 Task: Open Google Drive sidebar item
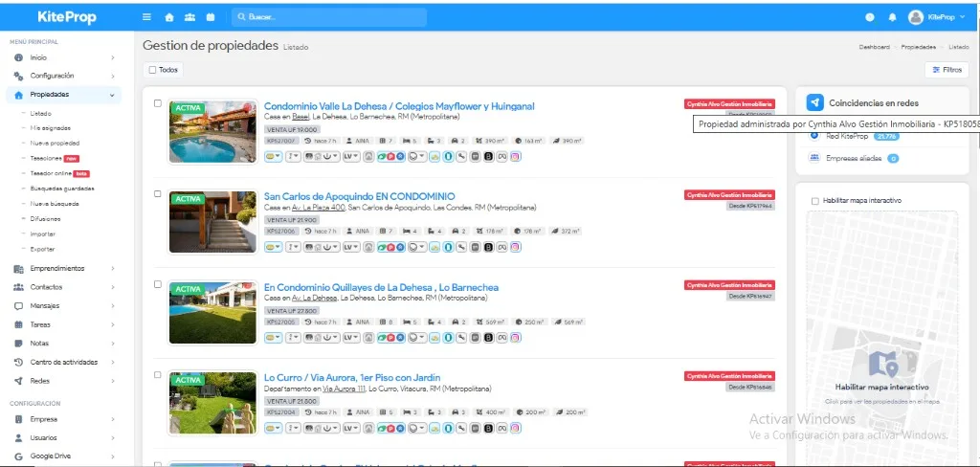pyautogui.click(x=64, y=456)
